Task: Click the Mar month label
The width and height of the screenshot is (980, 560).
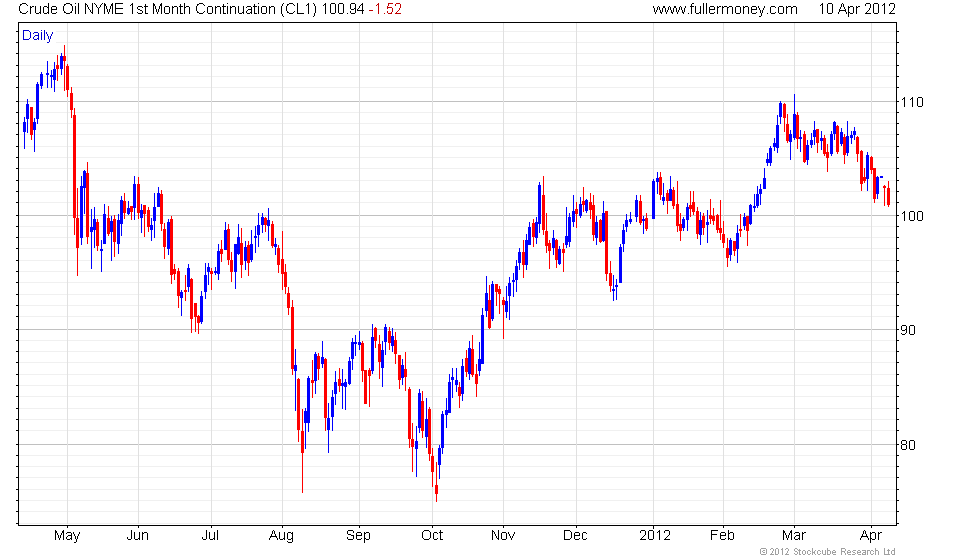Action: click(x=794, y=536)
